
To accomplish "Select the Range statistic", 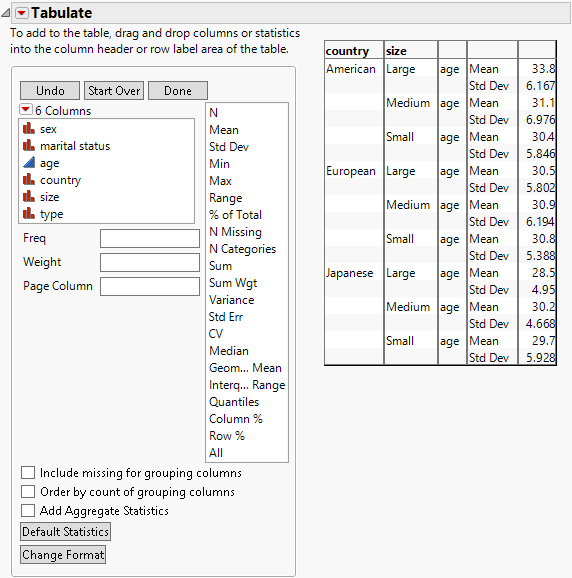I will [x=226, y=198].
